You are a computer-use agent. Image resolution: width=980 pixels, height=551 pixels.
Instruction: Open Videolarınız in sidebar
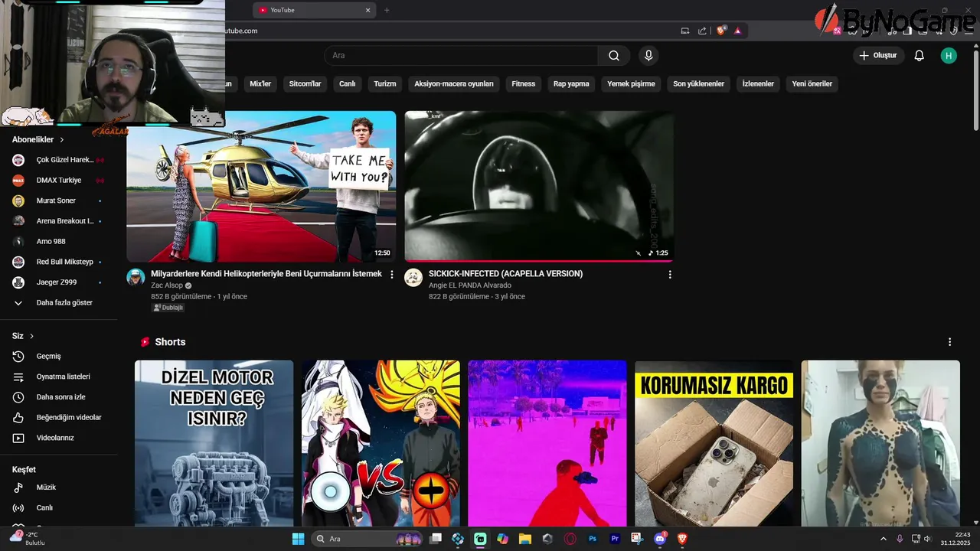59,438
